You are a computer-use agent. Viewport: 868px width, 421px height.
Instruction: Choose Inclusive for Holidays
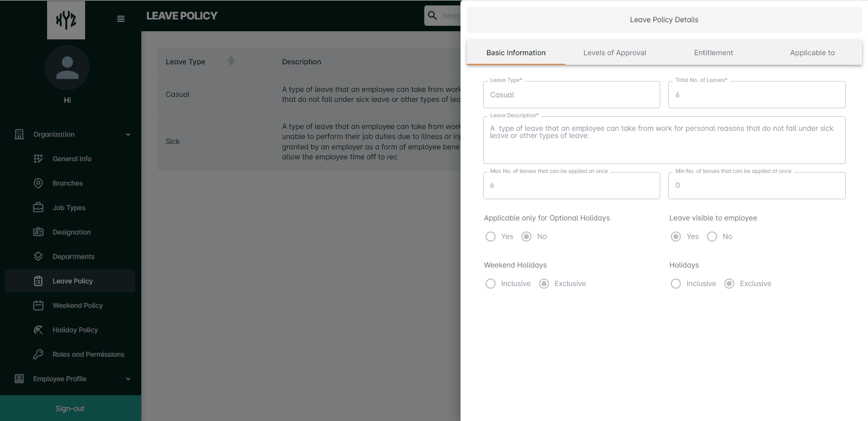[x=676, y=284]
